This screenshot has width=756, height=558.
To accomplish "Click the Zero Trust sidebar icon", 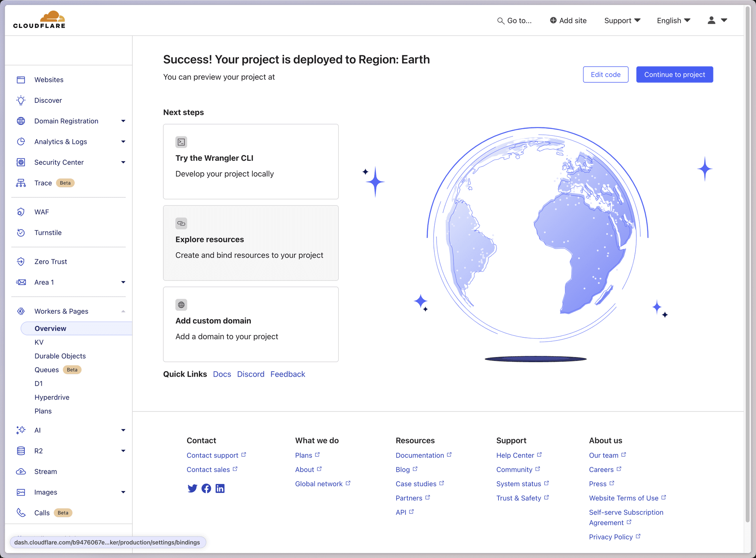I will tap(21, 262).
